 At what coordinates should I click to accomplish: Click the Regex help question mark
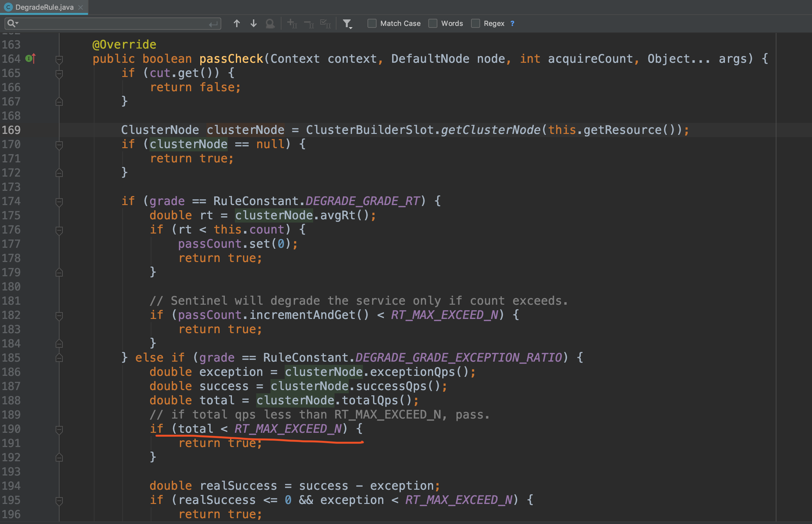(512, 23)
